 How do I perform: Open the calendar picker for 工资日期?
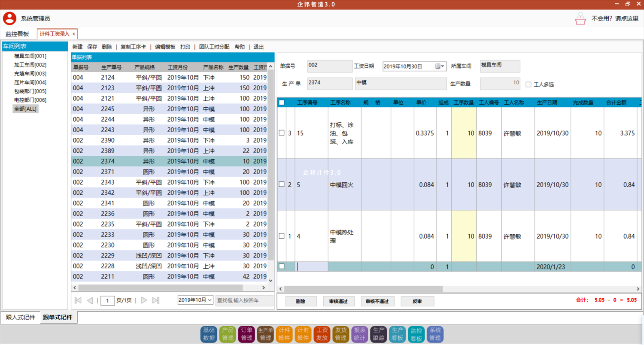(x=438, y=67)
